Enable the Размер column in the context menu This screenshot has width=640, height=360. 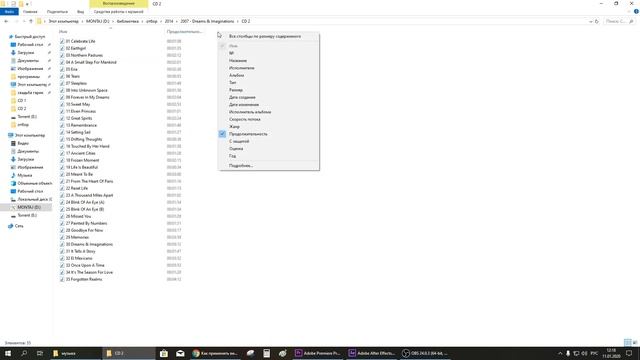(236, 90)
